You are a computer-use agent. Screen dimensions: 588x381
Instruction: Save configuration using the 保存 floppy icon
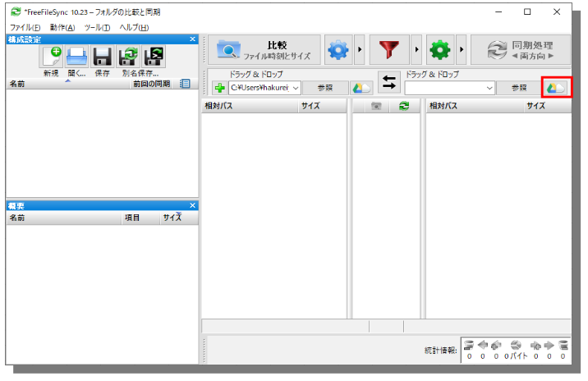pos(102,56)
